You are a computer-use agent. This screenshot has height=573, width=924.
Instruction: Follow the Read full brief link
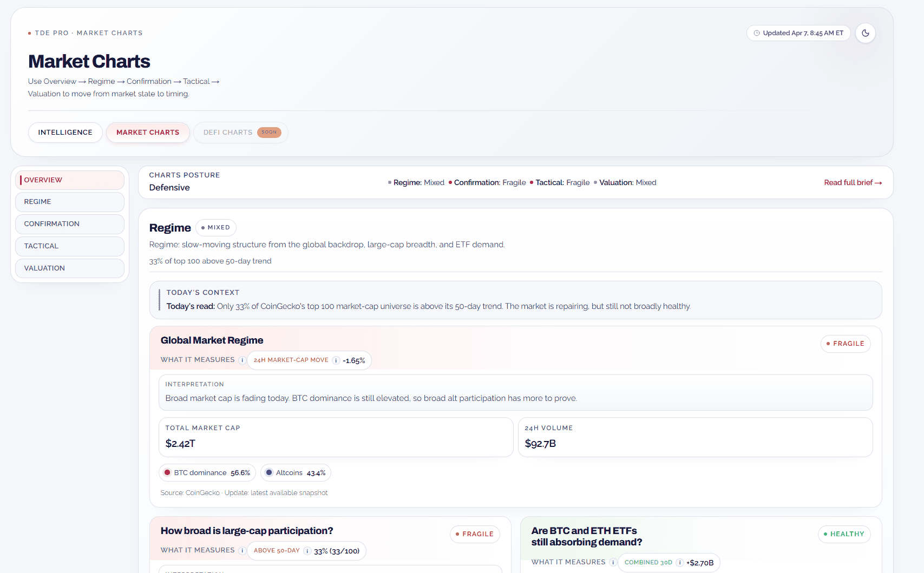[x=853, y=183]
